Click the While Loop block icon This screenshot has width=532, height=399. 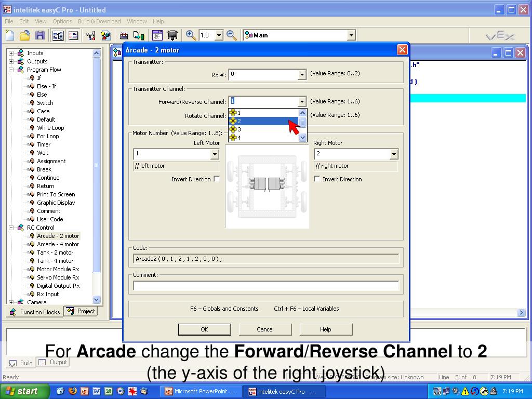click(x=32, y=128)
